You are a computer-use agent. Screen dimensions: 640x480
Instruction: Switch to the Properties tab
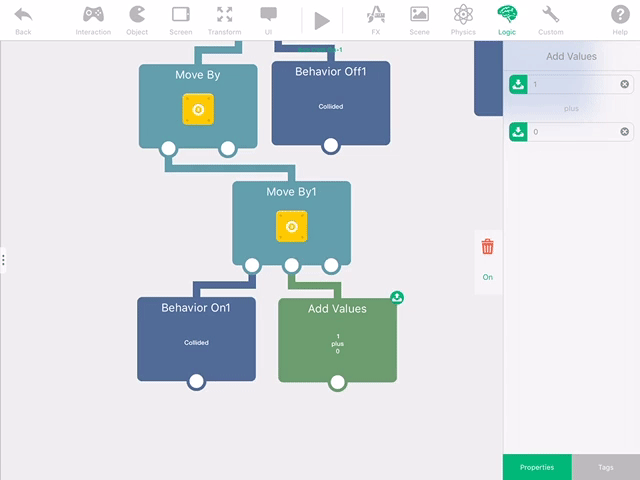click(x=537, y=467)
